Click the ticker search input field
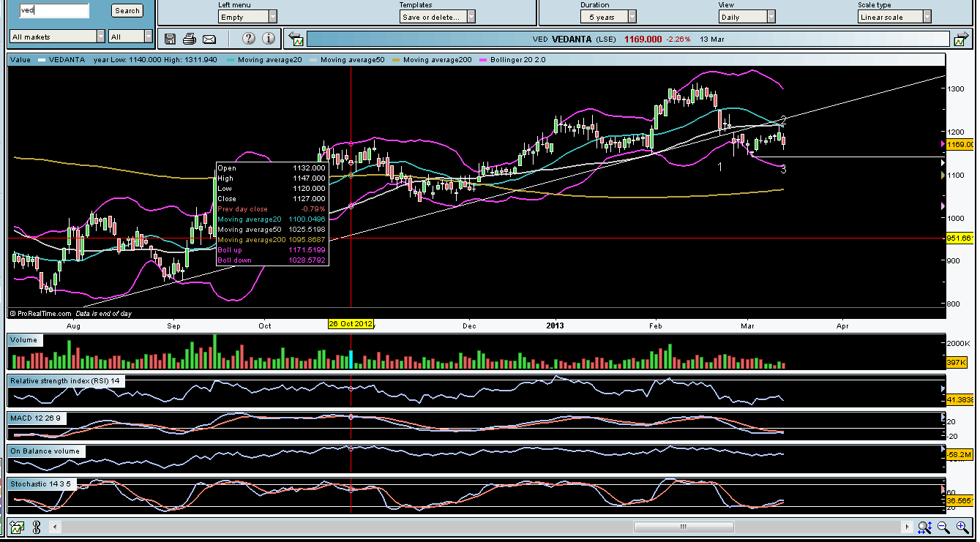This screenshot has height=542, width=980. (x=53, y=10)
